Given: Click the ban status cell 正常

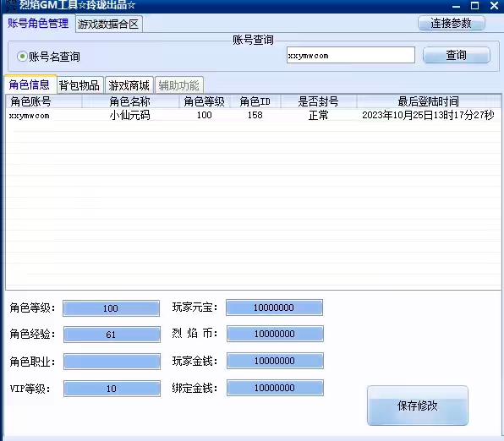Looking at the screenshot, I should point(318,115).
